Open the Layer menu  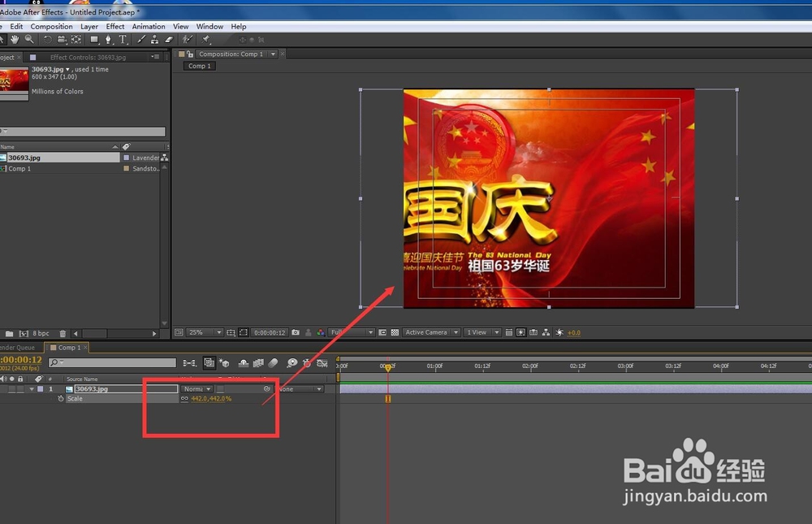[89, 27]
